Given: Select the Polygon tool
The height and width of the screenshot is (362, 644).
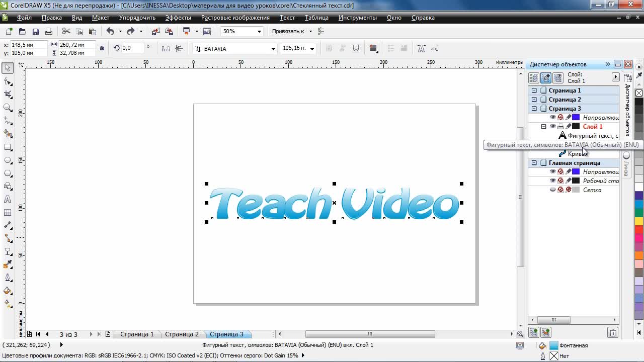Looking at the screenshot, I should [8, 173].
